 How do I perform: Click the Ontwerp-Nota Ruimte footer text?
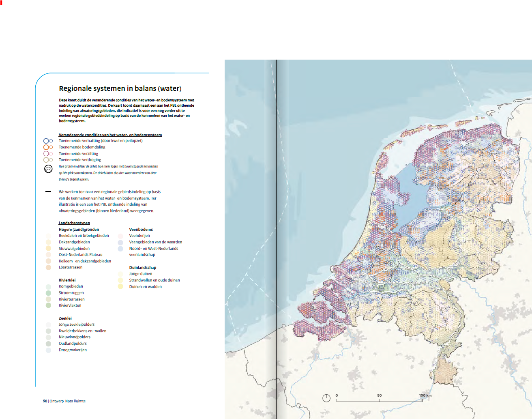(x=67, y=401)
